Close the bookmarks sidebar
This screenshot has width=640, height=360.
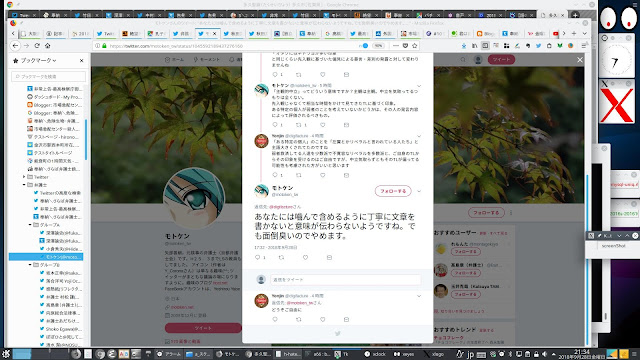pos(82,60)
